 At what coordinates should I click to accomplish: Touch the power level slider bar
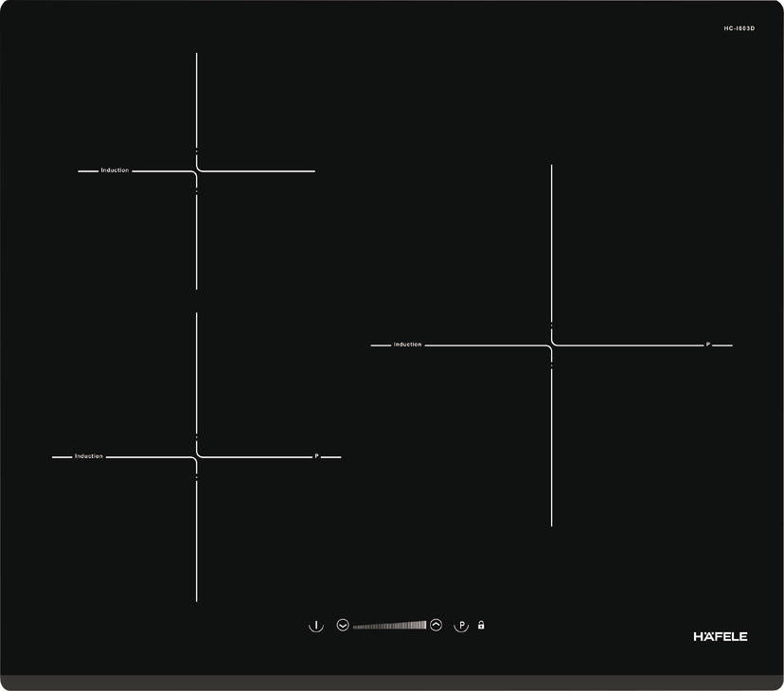click(x=389, y=626)
